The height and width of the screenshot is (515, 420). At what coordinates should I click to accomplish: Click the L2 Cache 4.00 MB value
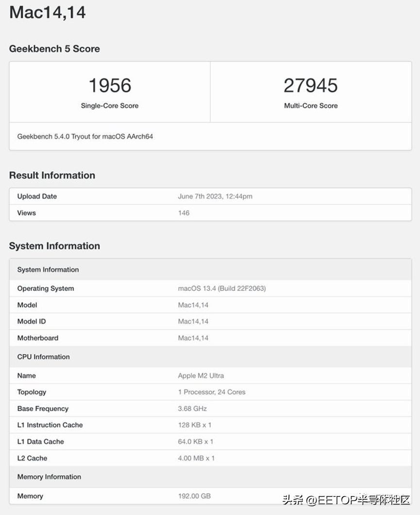point(196,458)
